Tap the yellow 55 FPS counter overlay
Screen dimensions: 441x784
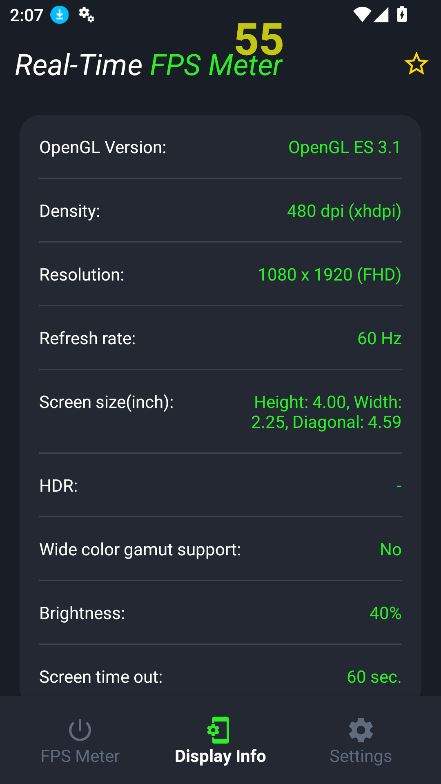(x=259, y=39)
